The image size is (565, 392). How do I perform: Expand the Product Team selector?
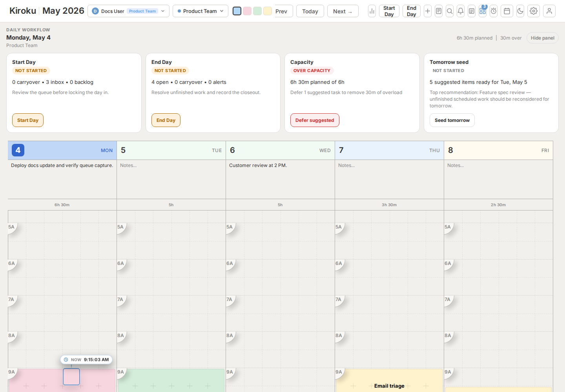[200, 11]
